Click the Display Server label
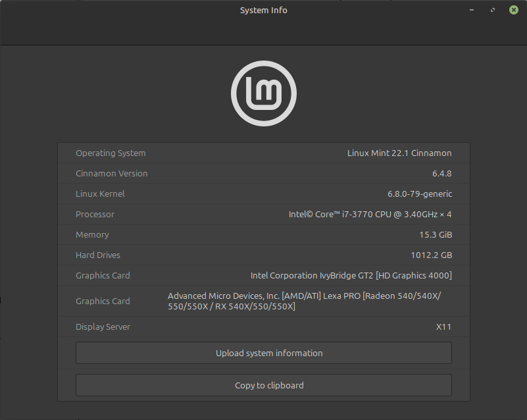This screenshot has height=420, width=527. (x=103, y=327)
